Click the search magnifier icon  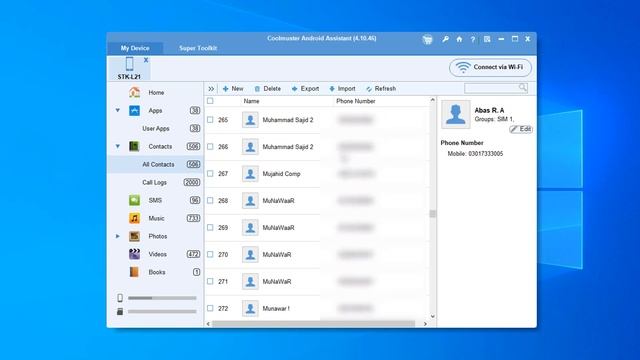coord(522,87)
